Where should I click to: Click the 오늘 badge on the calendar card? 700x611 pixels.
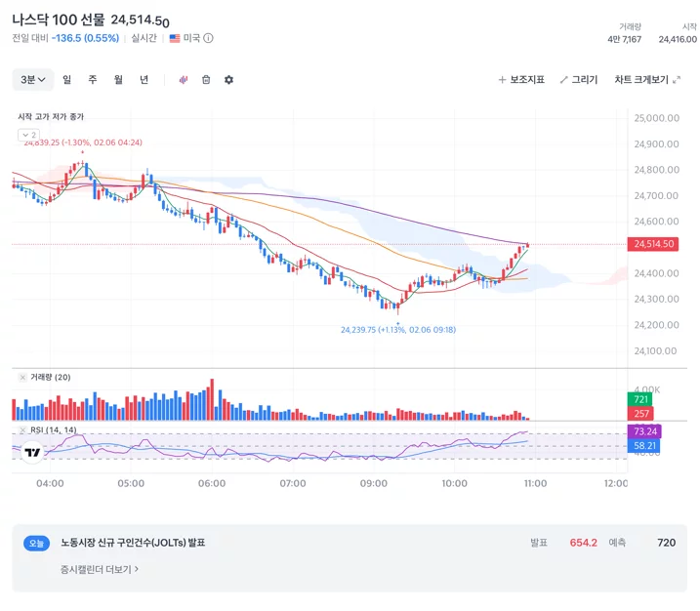click(x=36, y=543)
